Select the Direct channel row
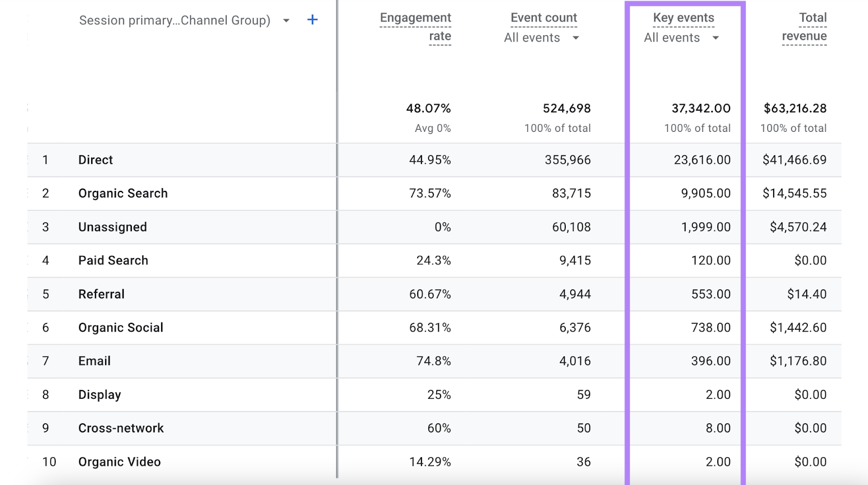This screenshot has height=485, width=868. click(95, 160)
